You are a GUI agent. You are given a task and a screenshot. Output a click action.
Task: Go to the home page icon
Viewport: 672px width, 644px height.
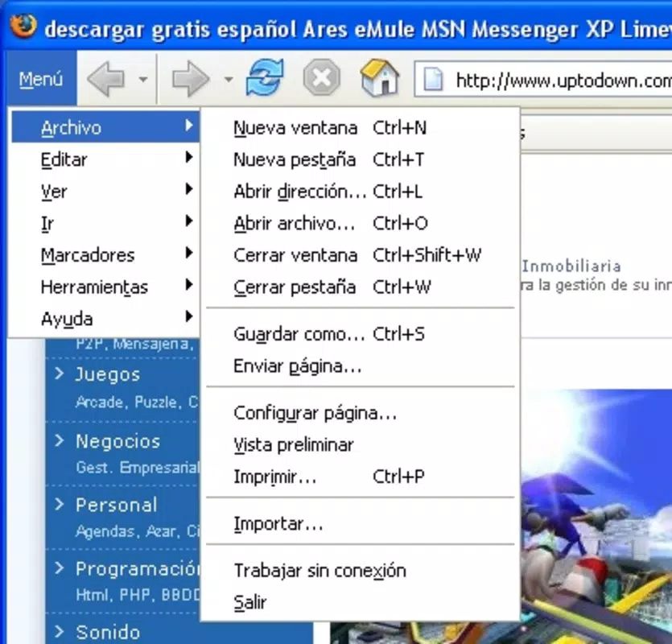pyautogui.click(x=380, y=78)
